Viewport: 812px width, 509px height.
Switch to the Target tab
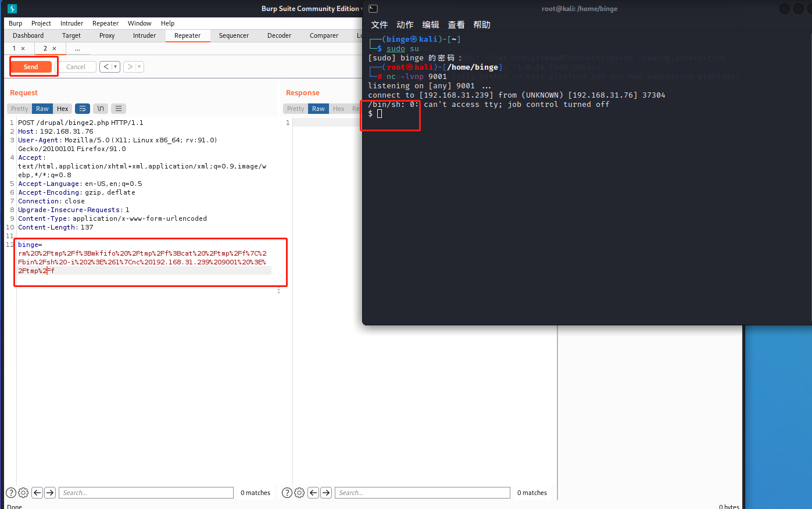pos(71,35)
